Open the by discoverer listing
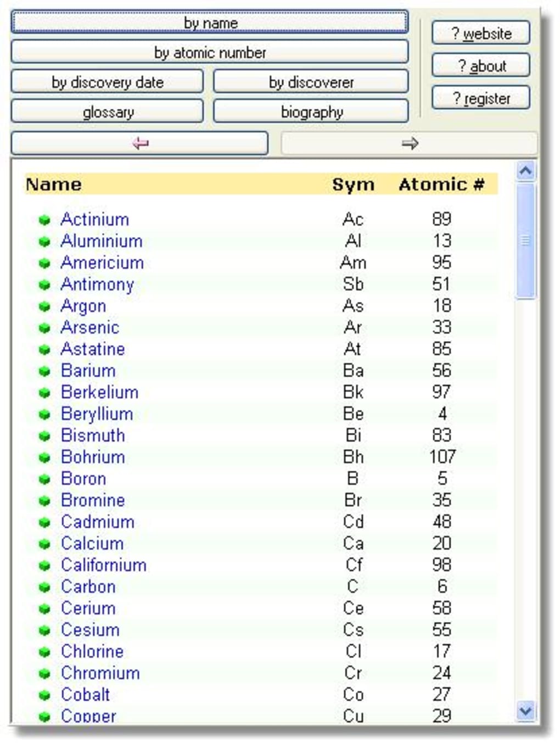 (310, 82)
